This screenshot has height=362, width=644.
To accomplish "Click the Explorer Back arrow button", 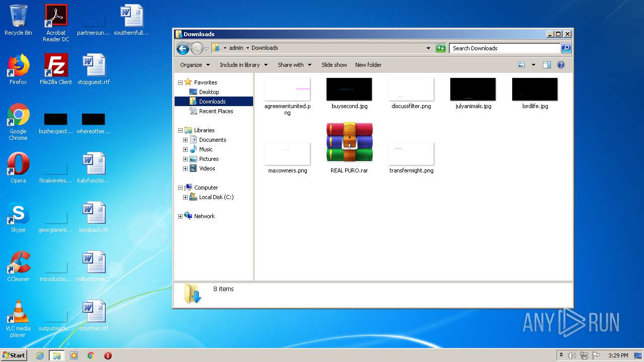I will (x=183, y=48).
